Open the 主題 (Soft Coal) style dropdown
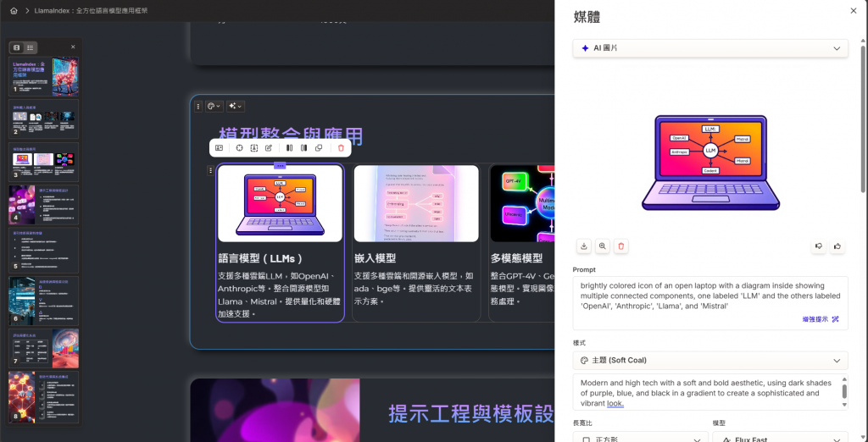This screenshot has height=442, width=868. [x=710, y=361]
